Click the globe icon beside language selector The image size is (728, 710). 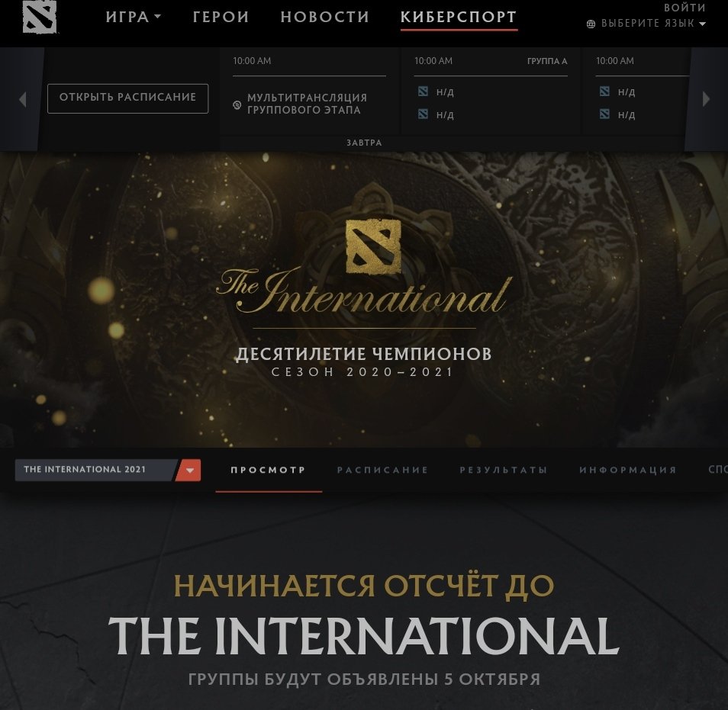(591, 24)
